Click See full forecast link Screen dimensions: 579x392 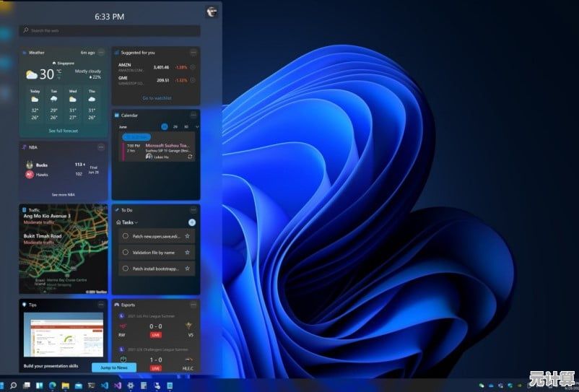64,131
